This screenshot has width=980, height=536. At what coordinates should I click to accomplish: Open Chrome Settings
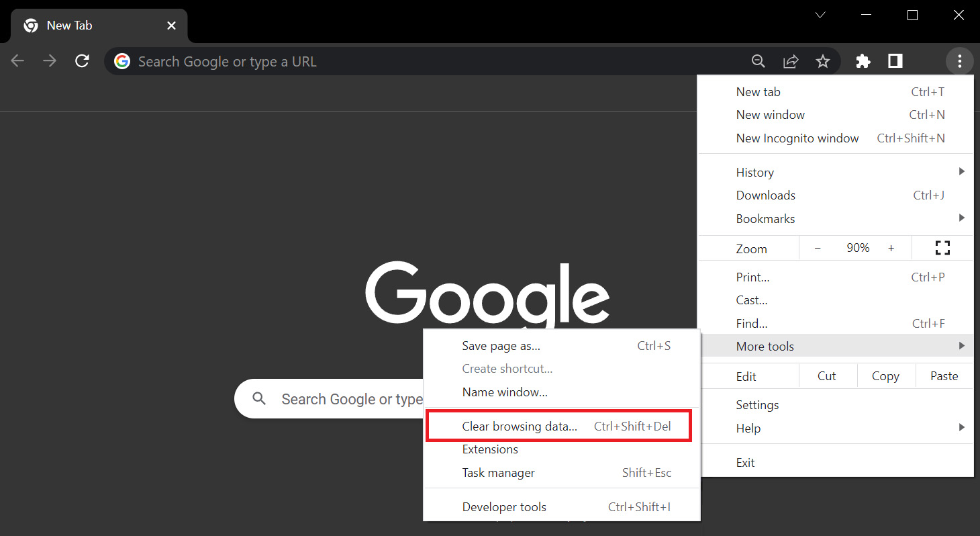pos(757,404)
